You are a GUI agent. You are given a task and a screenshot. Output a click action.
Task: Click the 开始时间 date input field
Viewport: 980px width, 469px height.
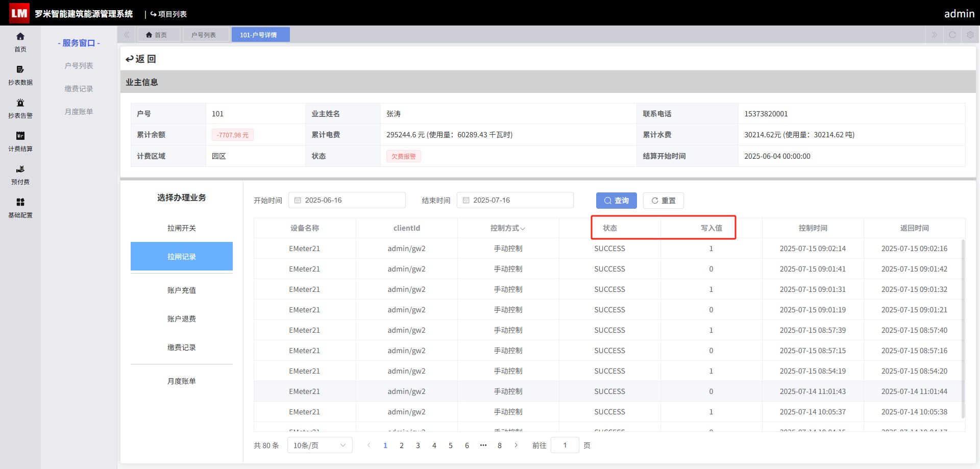347,200
